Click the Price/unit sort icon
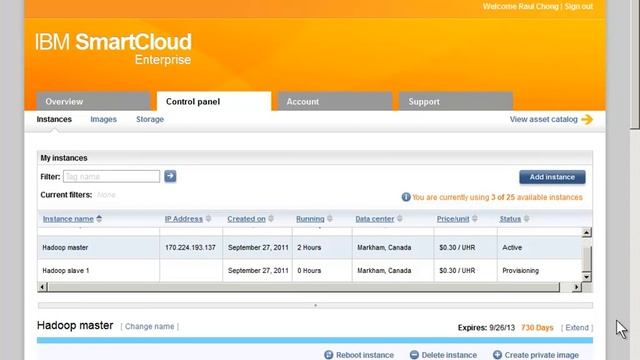This screenshot has height=360, width=640. point(475,219)
